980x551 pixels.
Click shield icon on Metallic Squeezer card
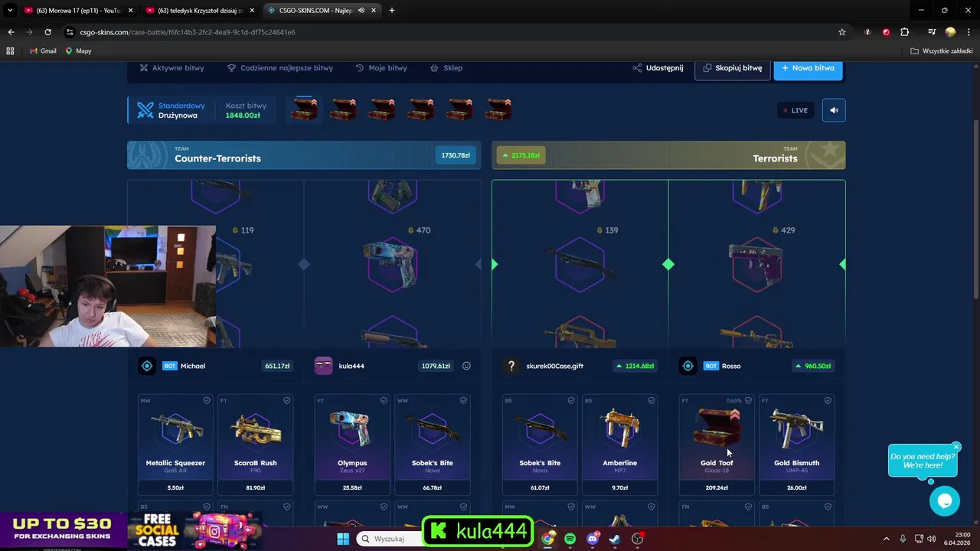207,400
